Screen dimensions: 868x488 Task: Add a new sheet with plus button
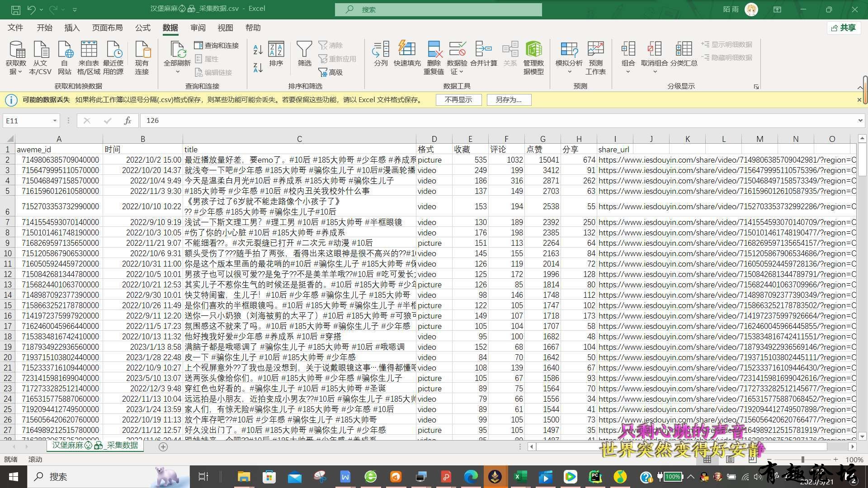[163, 446]
